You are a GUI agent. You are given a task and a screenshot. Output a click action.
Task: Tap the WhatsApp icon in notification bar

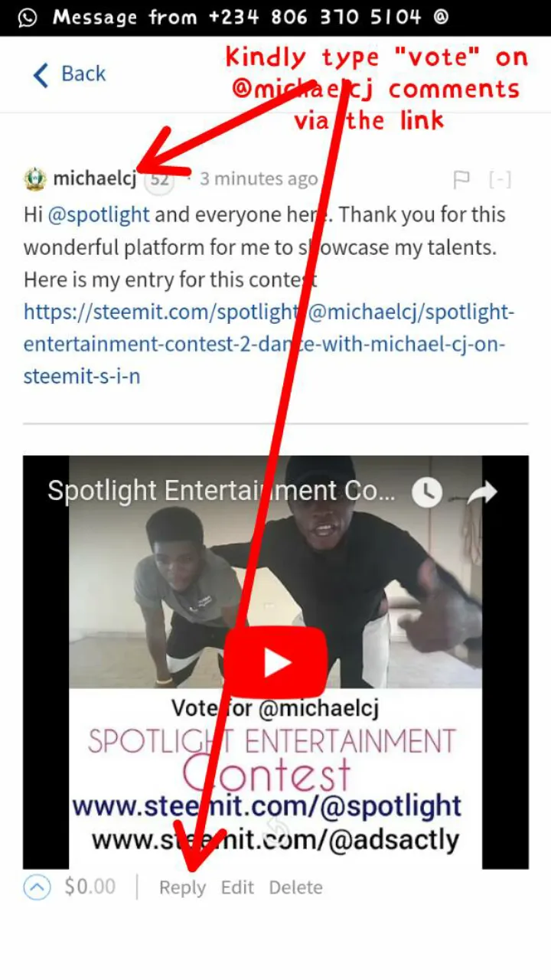pos(27,18)
